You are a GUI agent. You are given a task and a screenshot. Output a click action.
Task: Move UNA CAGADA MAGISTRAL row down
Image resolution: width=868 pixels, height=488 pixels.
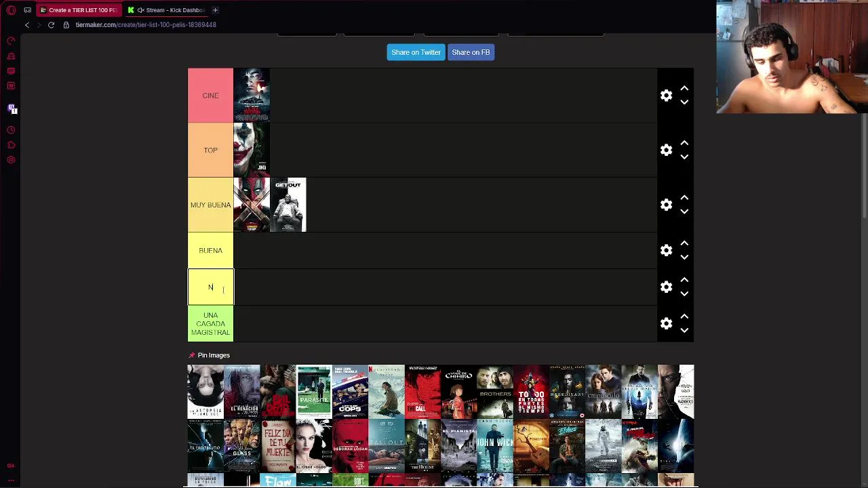[x=684, y=331]
